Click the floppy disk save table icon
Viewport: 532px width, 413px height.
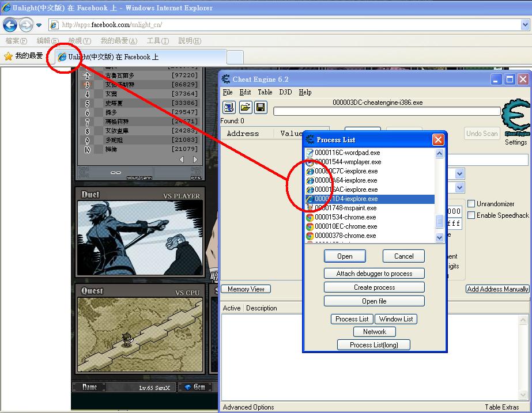[x=261, y=108]
